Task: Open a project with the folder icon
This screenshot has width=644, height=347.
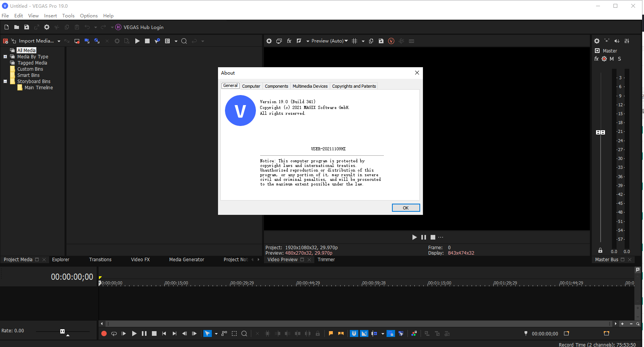Action: pyautogui.click(x=17, y=27)
